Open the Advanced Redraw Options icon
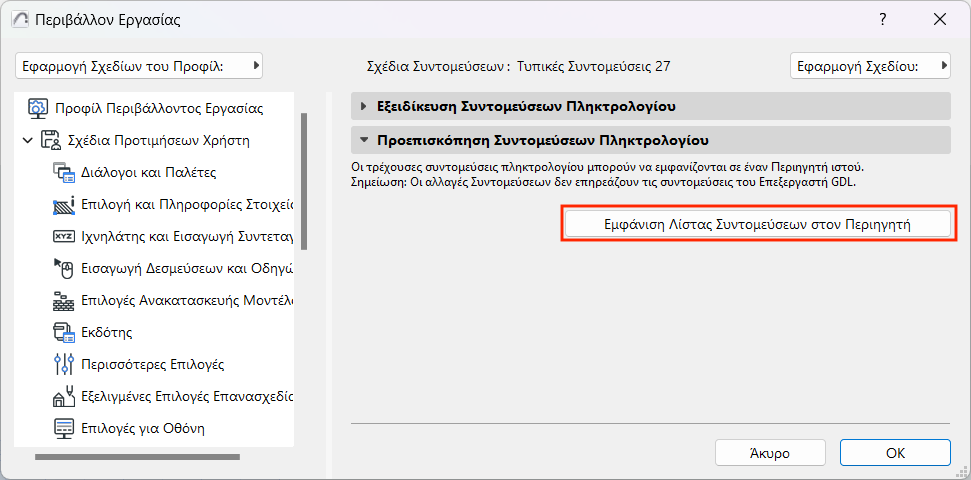 point(64,396)
